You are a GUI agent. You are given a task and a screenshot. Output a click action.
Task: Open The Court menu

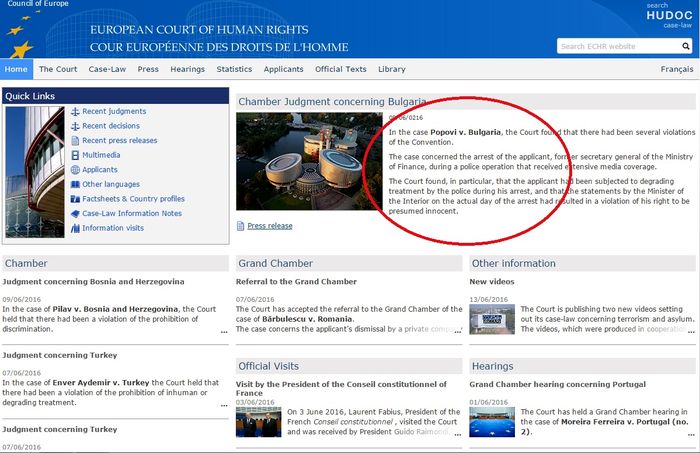pos(58,69)
